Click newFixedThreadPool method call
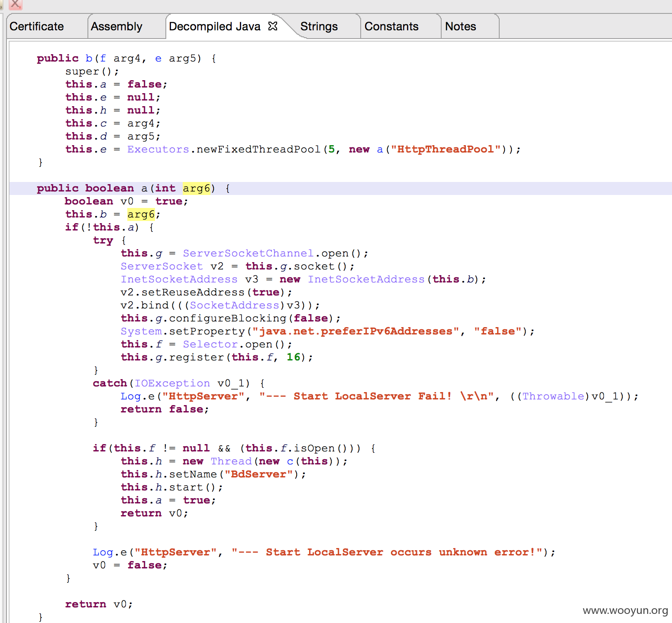Image resolution: width=672 pixels, height=623 pixels. click(x=258, y=149)
